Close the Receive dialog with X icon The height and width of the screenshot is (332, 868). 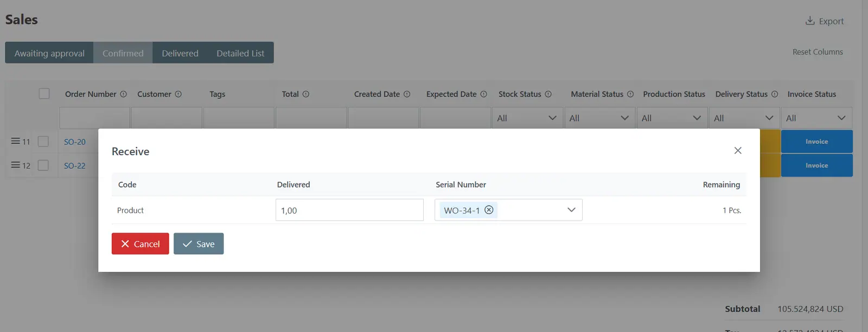[738, 150]
